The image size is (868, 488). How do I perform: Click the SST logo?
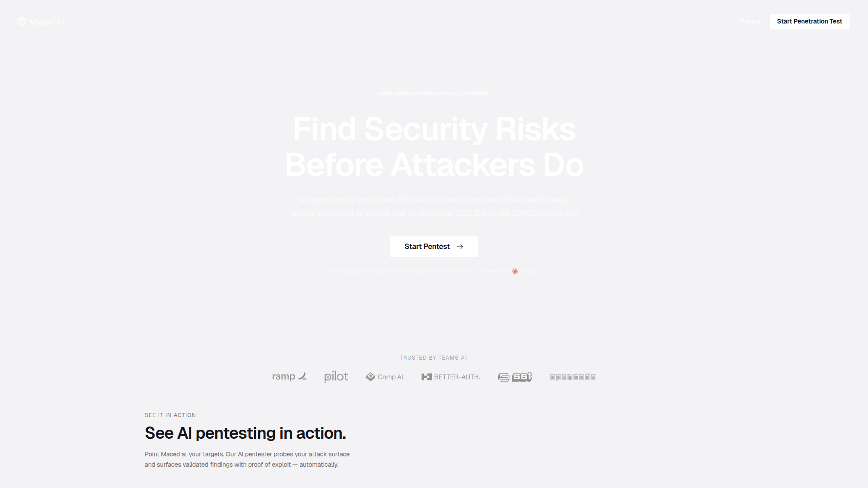pos(515,377)
